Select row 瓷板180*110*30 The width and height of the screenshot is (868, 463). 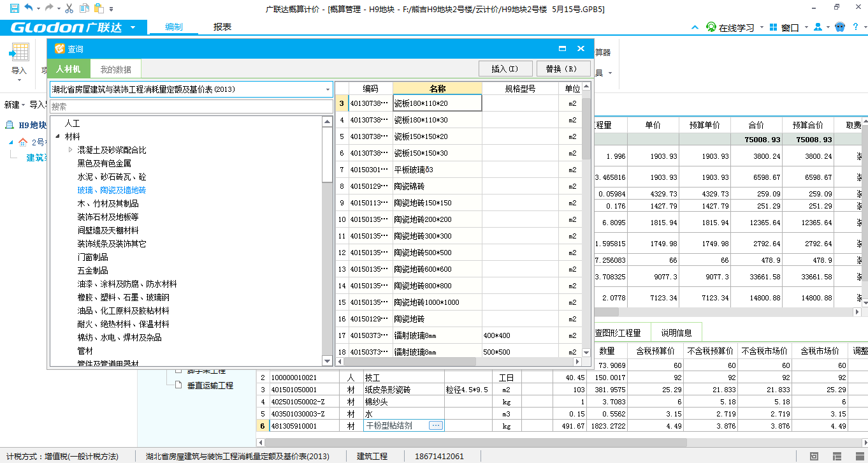(459, 120)
